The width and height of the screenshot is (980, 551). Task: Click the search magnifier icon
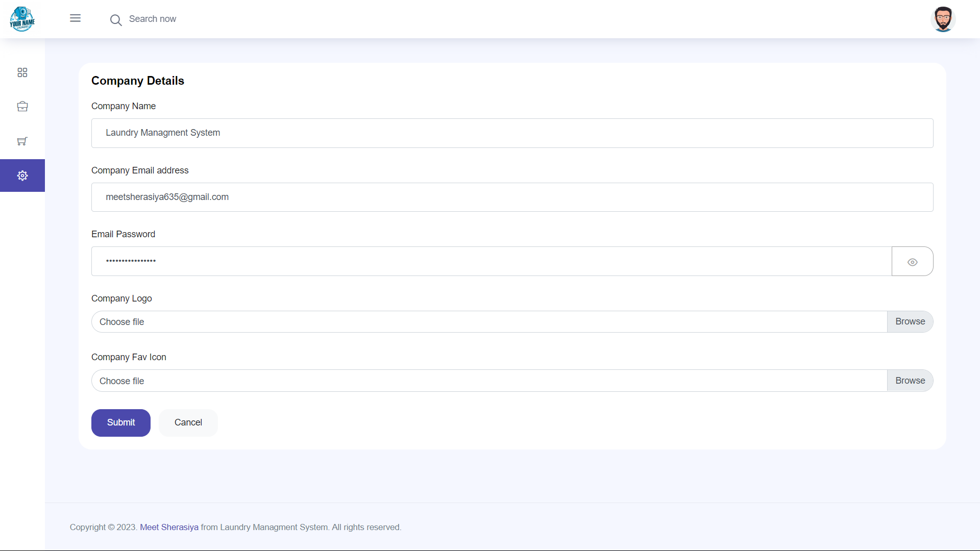tap(116, 20)
